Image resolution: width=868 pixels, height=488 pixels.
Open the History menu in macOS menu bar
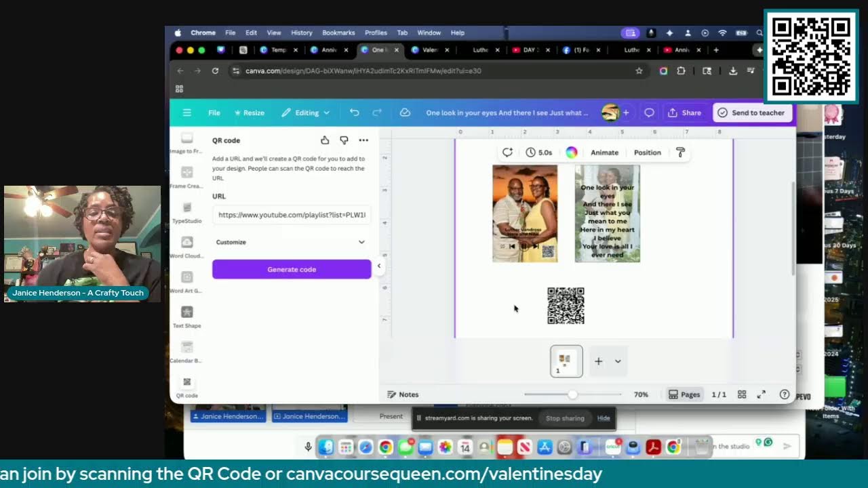pos(302,33)
